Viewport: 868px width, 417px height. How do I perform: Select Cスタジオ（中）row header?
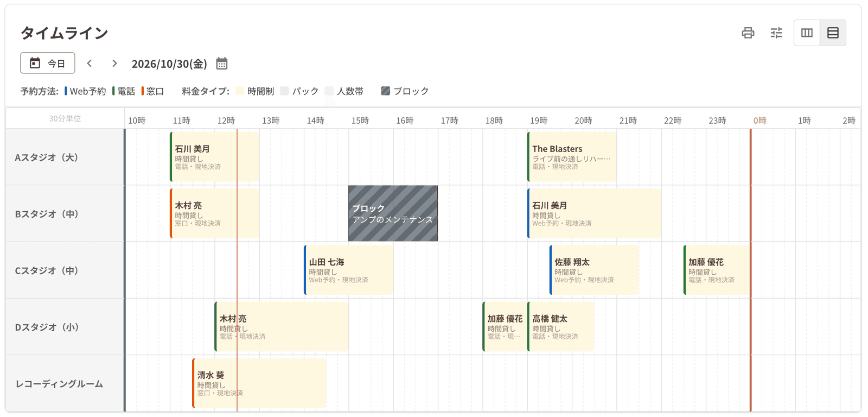point(65,270)
